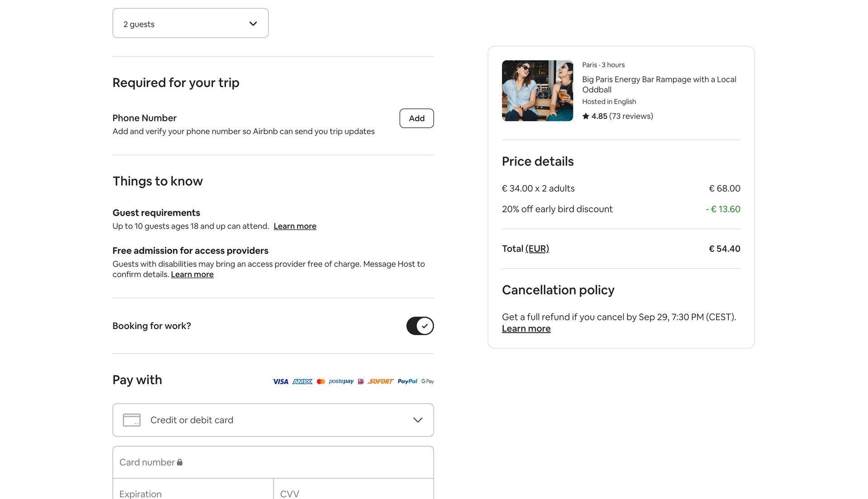Open Learn more about access providers
This screenshot has height=499, width=868.
pyautogui.click(x=192, y=274)
